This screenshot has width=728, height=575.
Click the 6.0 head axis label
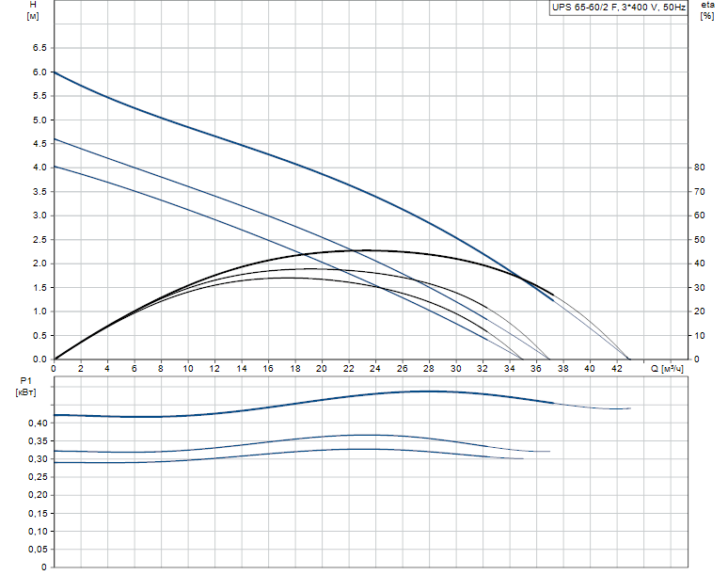coord(40,72)
